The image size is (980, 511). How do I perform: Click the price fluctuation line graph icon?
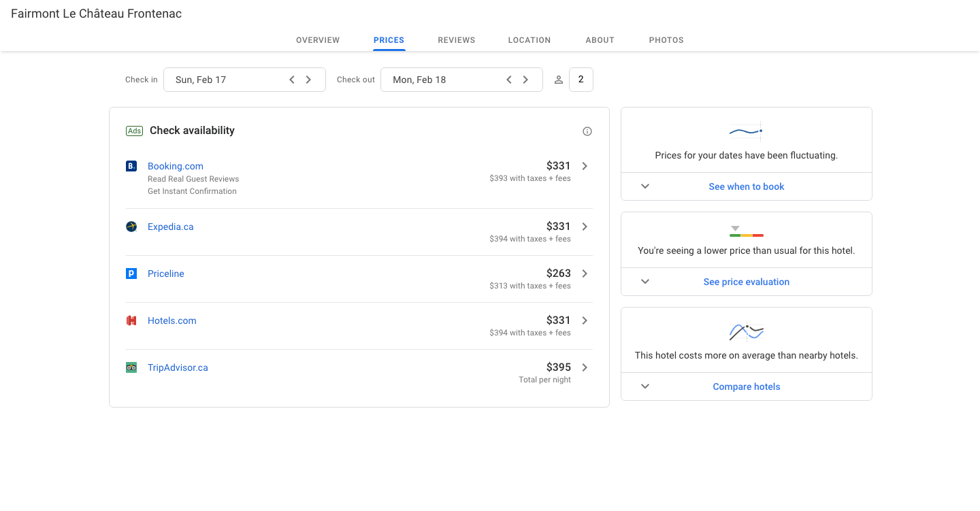[746, 131]
